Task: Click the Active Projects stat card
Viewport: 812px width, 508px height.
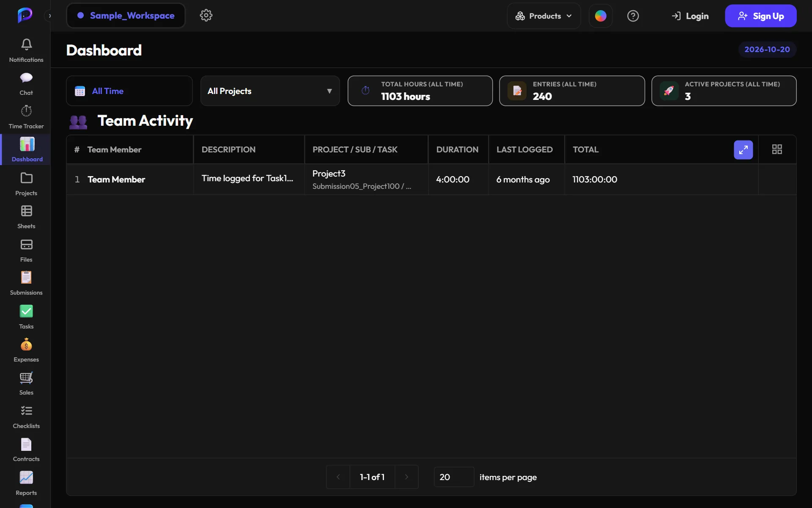Action: point(724,91)
